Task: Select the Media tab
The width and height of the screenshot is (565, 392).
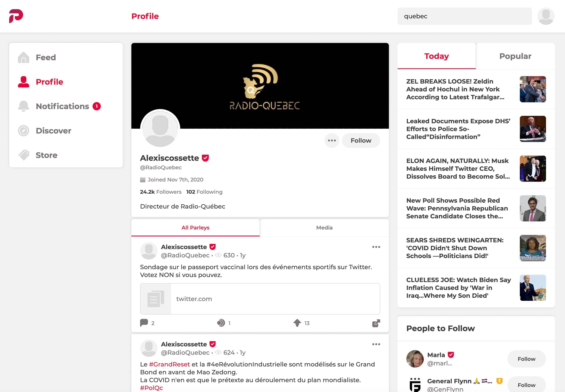Action: click(x=324, y=228)
